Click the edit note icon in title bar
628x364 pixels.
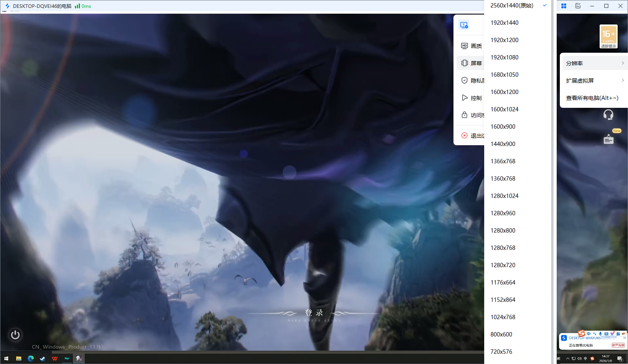point(578,6)
